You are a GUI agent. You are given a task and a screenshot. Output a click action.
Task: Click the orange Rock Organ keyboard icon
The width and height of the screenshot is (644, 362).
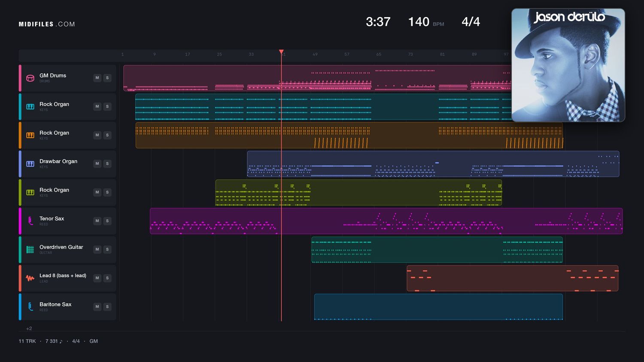pyautogui.click(x=30, y=135)
